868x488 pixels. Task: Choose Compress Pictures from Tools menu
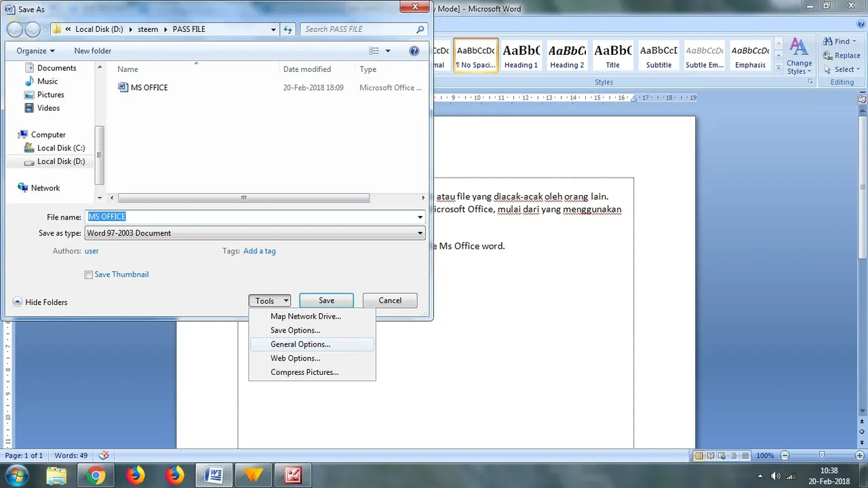tap(304, 373)
